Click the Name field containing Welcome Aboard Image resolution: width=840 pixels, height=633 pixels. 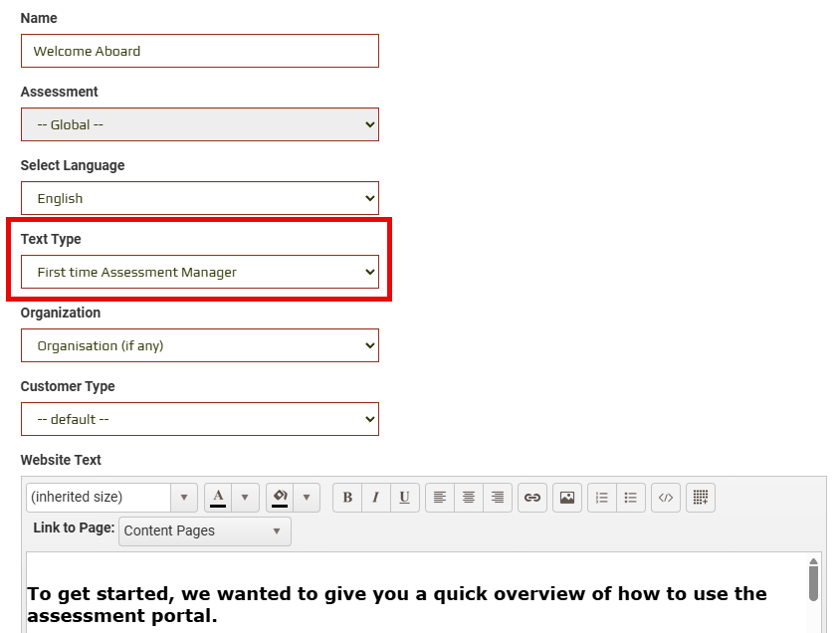(x=200, y=51)
